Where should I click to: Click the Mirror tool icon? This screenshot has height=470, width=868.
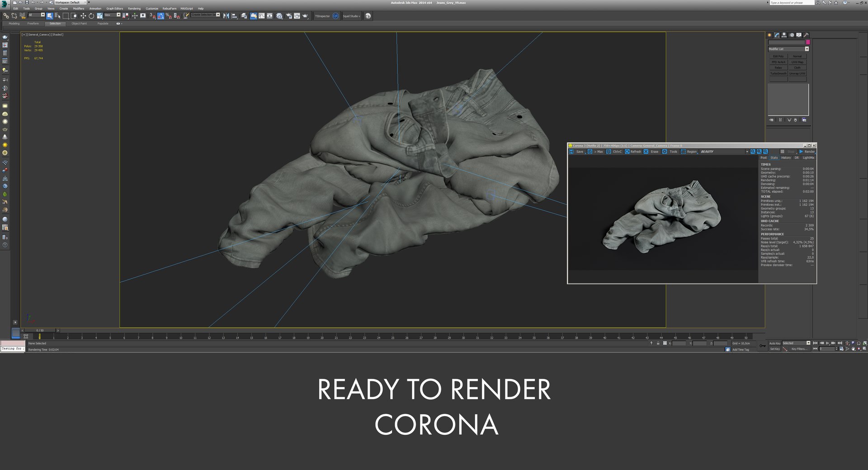tap(226, 16)
